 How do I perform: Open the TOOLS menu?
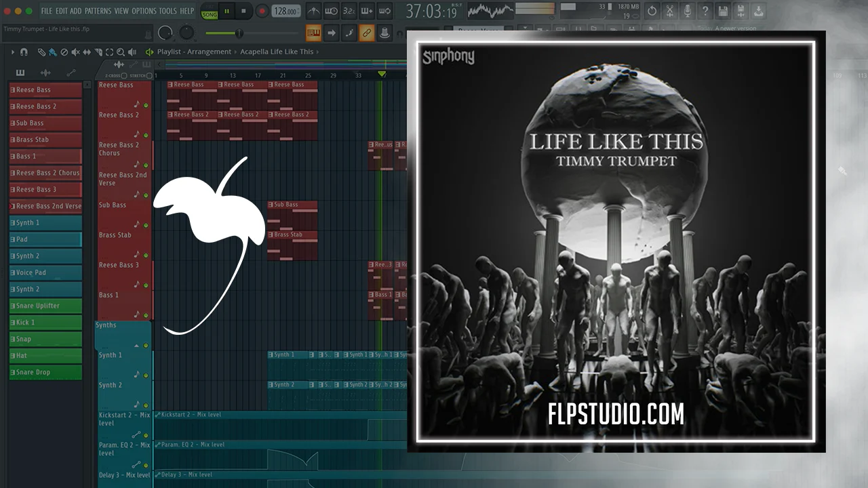(167, 11)
